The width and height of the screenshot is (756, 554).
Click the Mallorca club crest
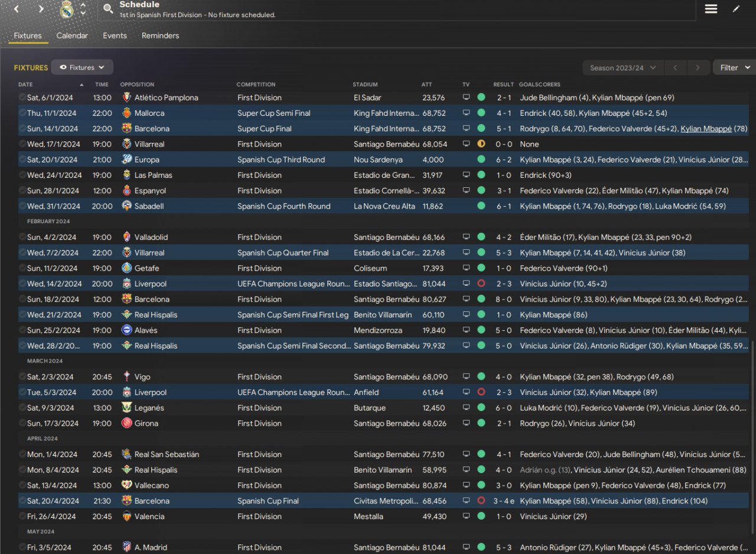126,113
